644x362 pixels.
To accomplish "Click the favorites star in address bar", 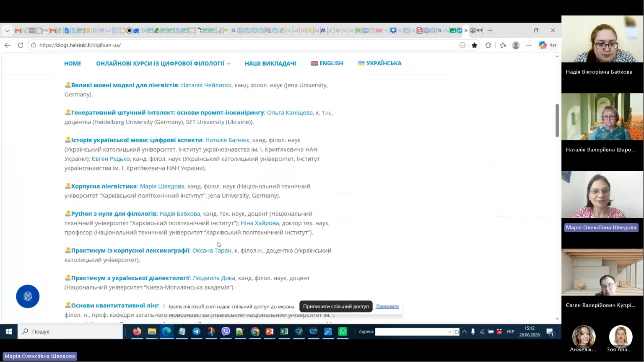I will tap(475, 45).
